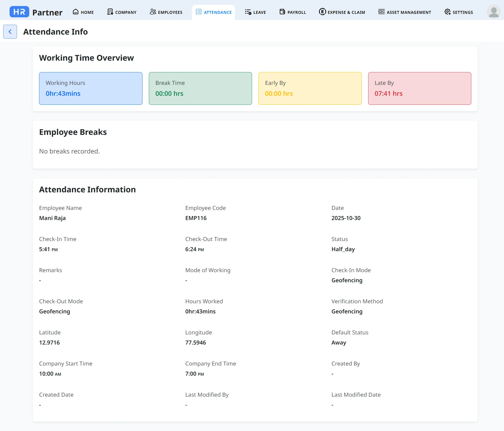Image resolution: width=504 pixels, height=431 pixels.
Task: Select the Working Hours blue card
Action: pos(91,88)
